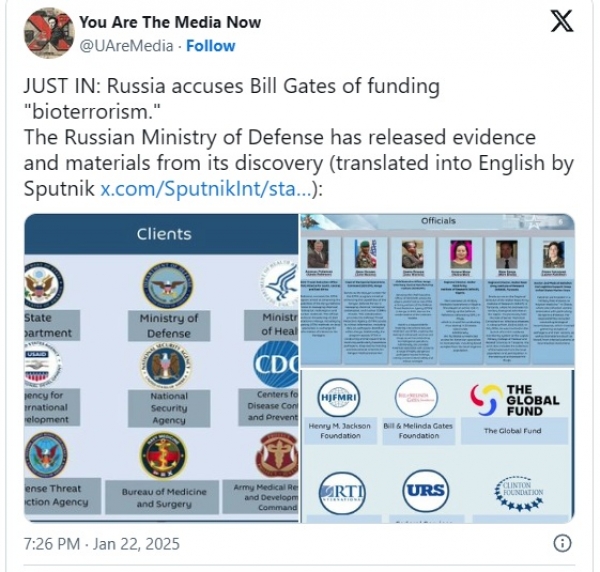Click the Global Fund logo
600x572 pixels.
click(x=515, y=400)
